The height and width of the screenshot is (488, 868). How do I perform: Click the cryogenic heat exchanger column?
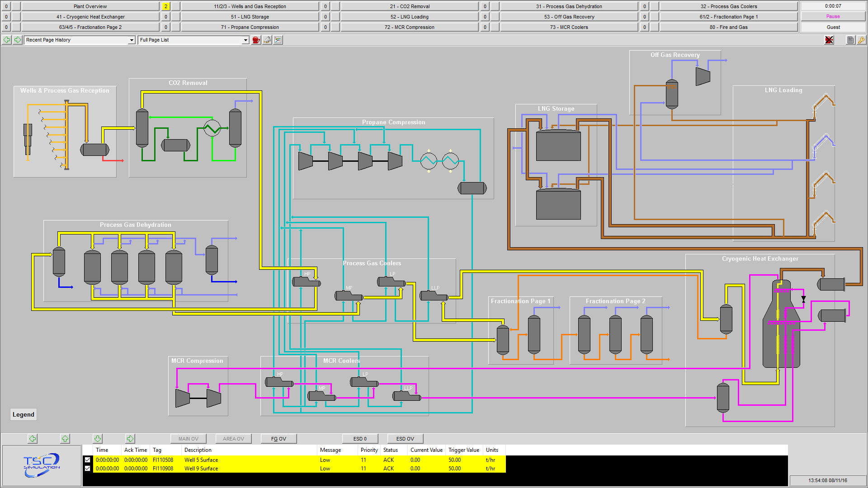pyautogui.click(x=782, y=324)
